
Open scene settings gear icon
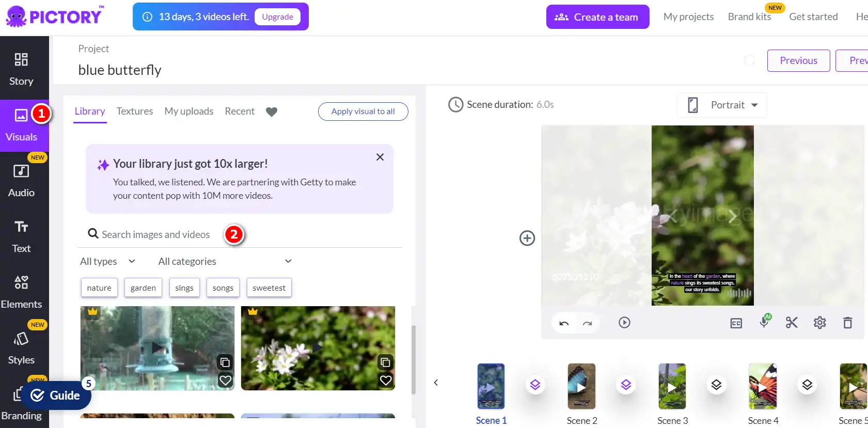point(820,323)
